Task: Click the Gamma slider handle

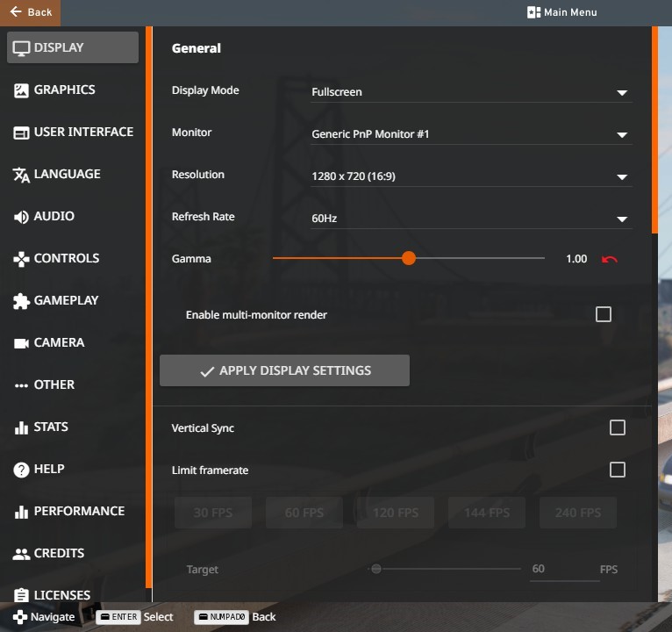Action: [409, 258]
